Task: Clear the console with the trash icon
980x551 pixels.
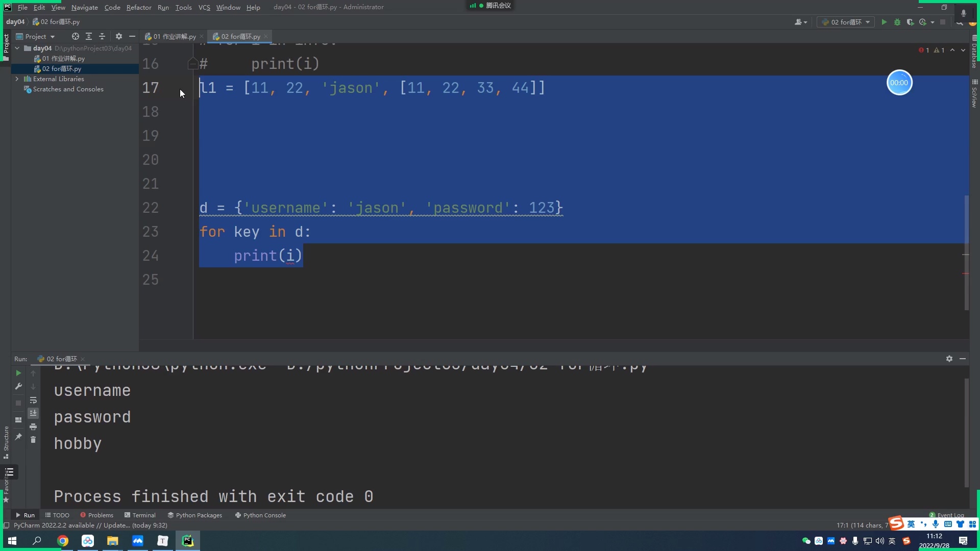Action: [33, 440]
